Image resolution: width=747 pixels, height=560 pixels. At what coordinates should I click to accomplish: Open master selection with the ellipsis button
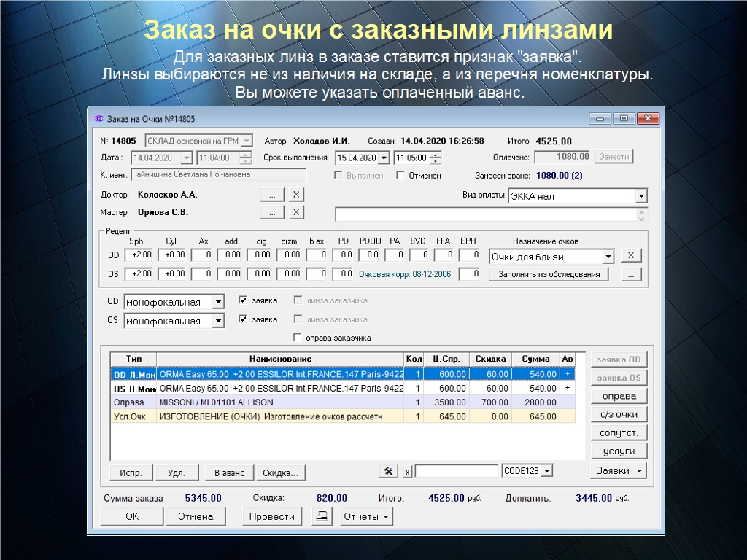tap(272, 212)
